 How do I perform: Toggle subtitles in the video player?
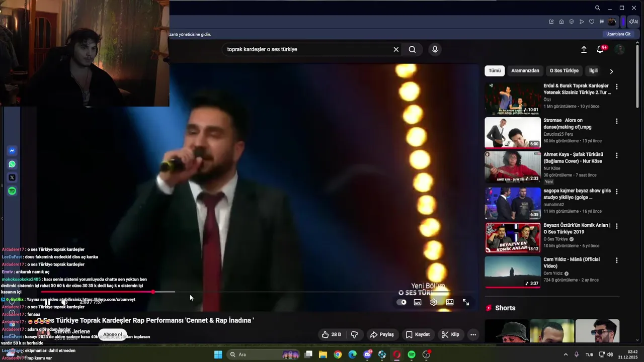(418, 302)
